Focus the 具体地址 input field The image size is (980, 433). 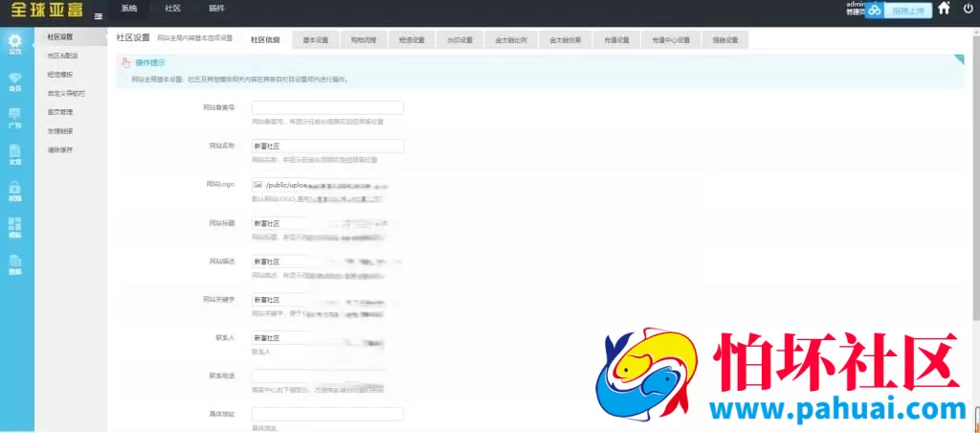327,414
